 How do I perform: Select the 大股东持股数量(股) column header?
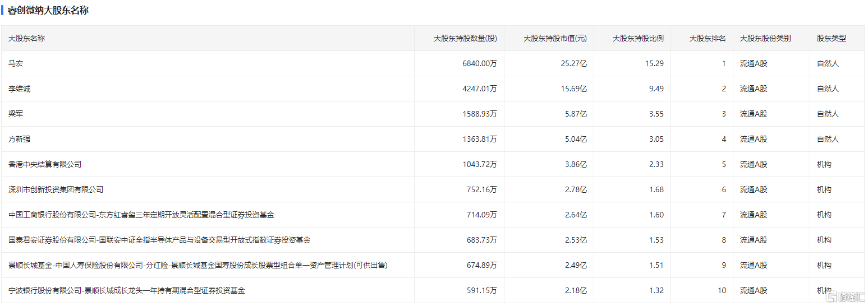tap(465, 39)
